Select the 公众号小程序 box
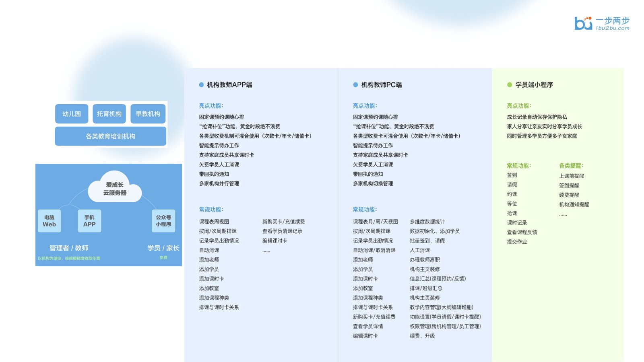This screenshot has height=362, width=644. click(x=163, y=221)
